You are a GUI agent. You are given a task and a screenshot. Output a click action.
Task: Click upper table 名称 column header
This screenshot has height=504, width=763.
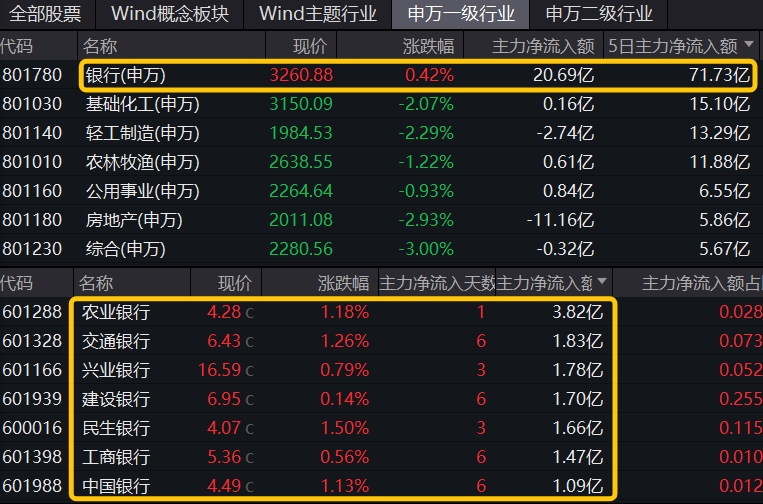171,46
